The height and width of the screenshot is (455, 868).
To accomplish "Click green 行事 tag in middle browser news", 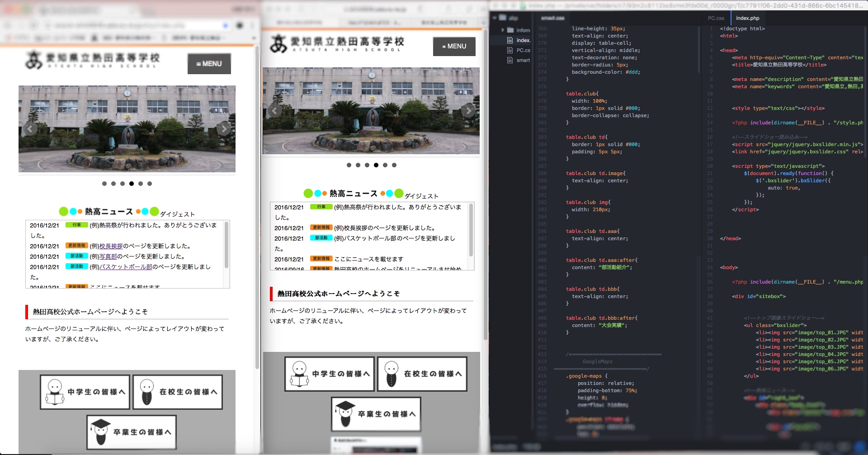I will coord(321,207).
